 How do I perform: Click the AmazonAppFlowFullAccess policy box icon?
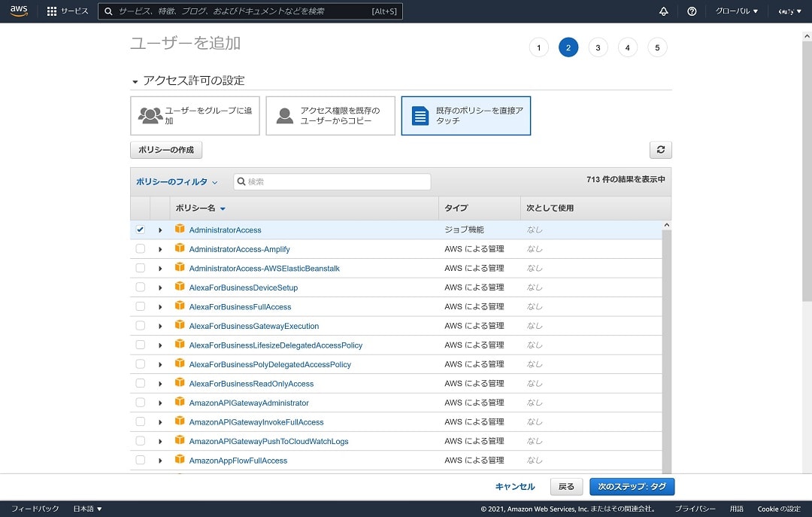coord(180,459)
